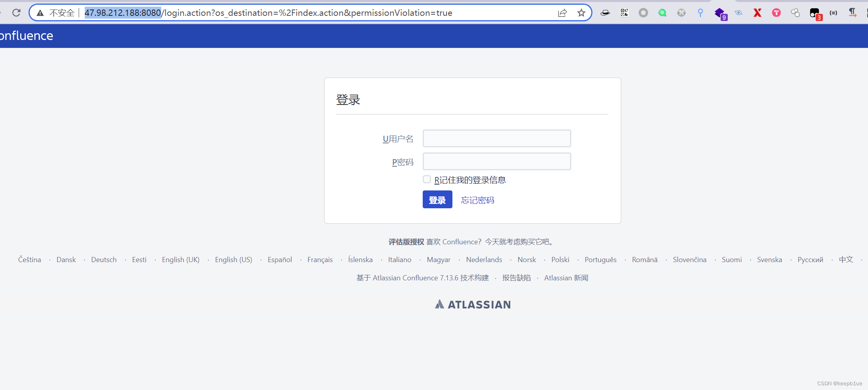Click the 登录 button

(437, 199)
